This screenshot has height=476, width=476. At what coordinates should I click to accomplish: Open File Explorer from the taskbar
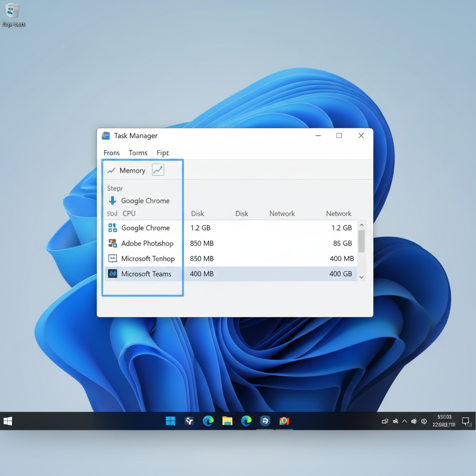(x=227, y=421)
